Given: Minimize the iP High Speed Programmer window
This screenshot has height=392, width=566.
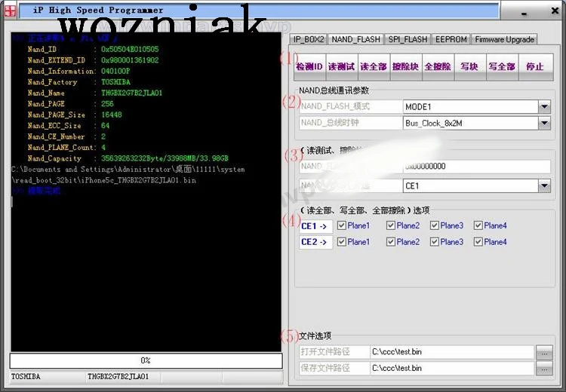Looking at the screenshot, I should (x=524, y=13).
